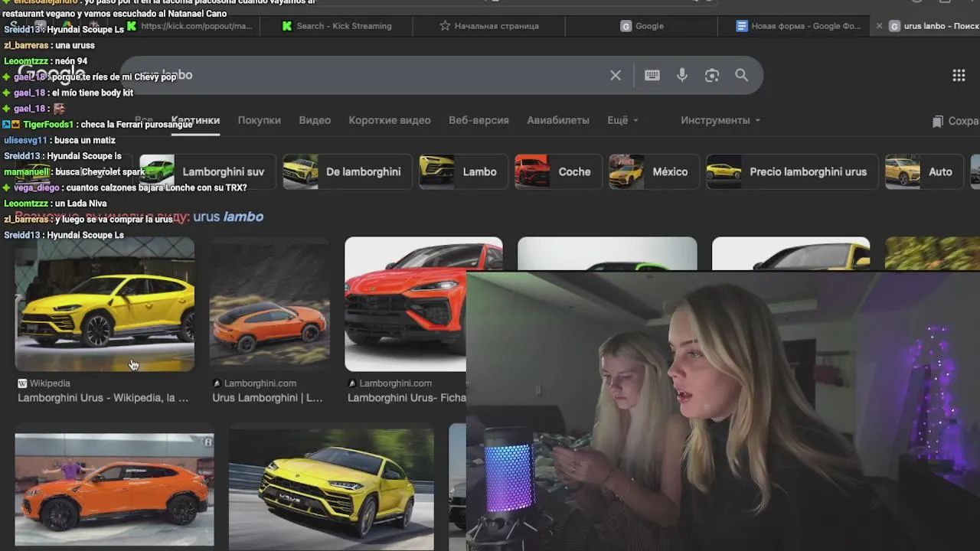
Task: Open the Картинки results tab
Action: pyautogui.click(x=196, y=120)
